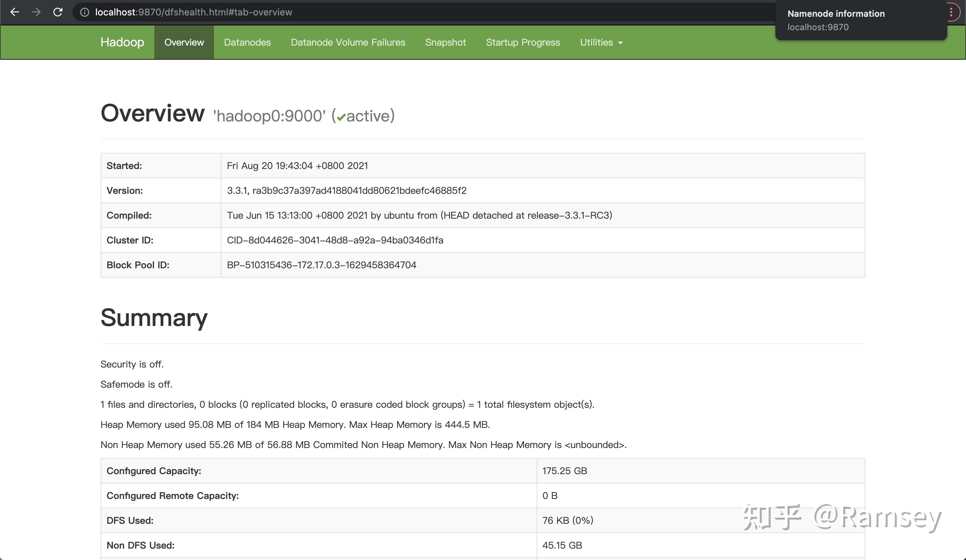
Task: Reload the page with the refresh icon
Action: 58,12
